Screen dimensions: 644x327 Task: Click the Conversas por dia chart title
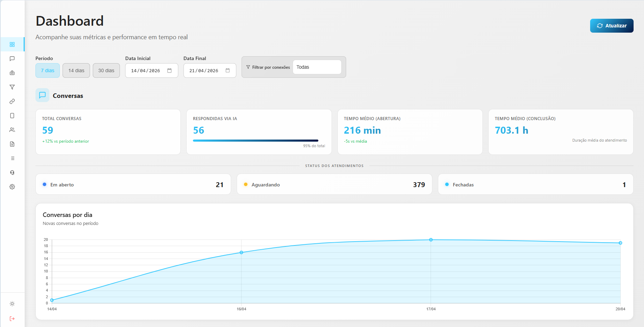point(67,215)
